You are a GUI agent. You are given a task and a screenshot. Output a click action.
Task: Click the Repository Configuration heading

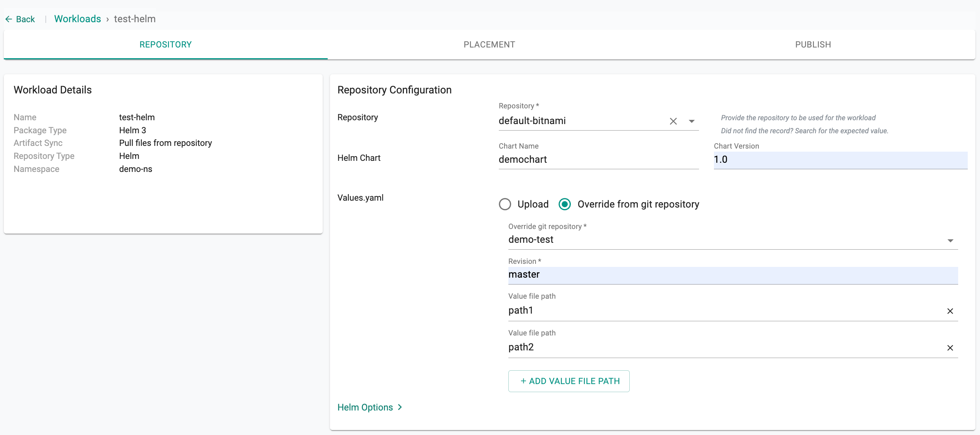click(394, 90)
